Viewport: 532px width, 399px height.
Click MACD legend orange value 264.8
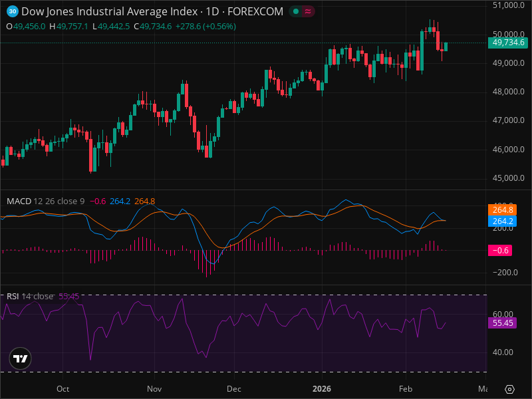point(144,201)
